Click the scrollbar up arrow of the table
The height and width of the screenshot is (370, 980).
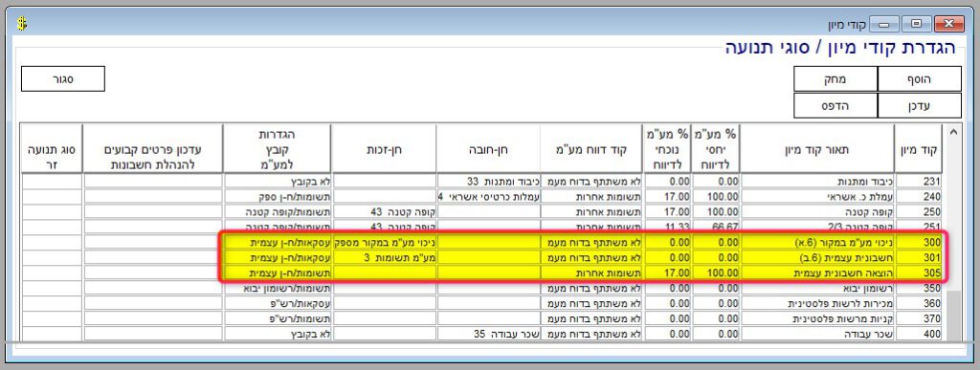[952, 132]
